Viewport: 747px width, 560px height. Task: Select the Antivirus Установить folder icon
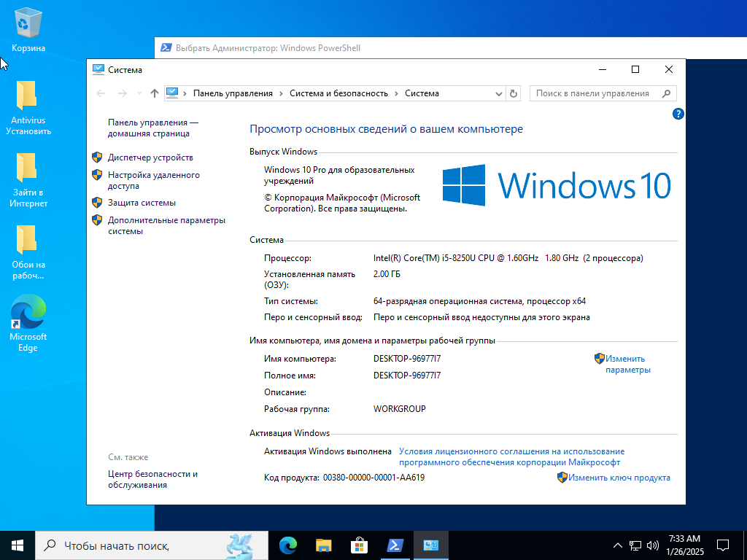[x=28, y=107]
